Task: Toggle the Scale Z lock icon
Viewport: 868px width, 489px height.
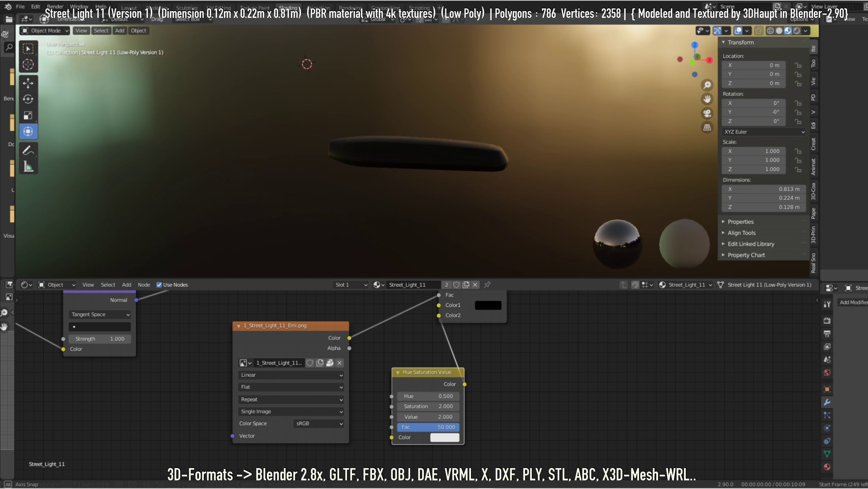Action: point(798,169)
